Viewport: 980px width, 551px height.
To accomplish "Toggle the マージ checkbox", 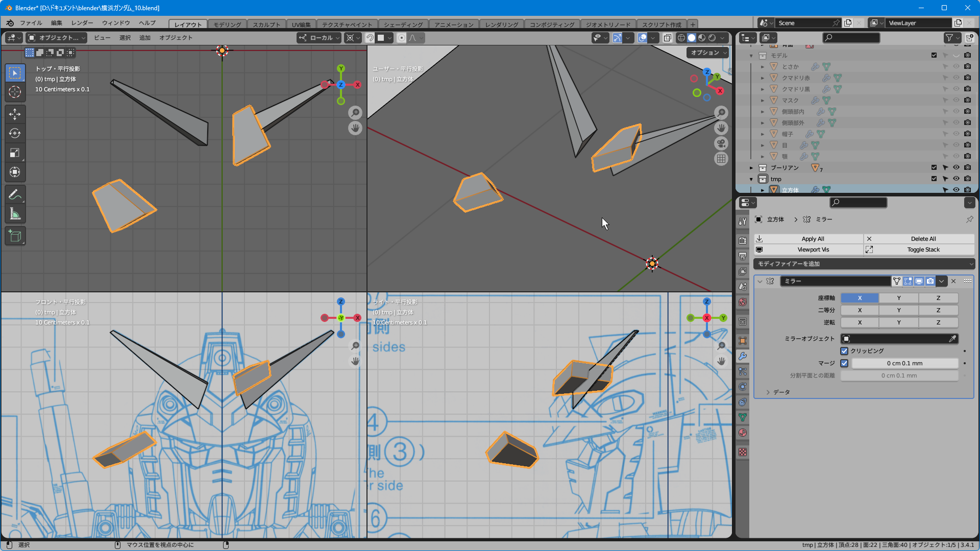I will coord(844,363).
